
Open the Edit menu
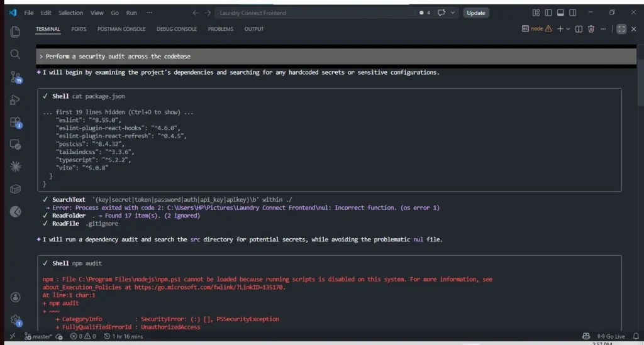45,13
